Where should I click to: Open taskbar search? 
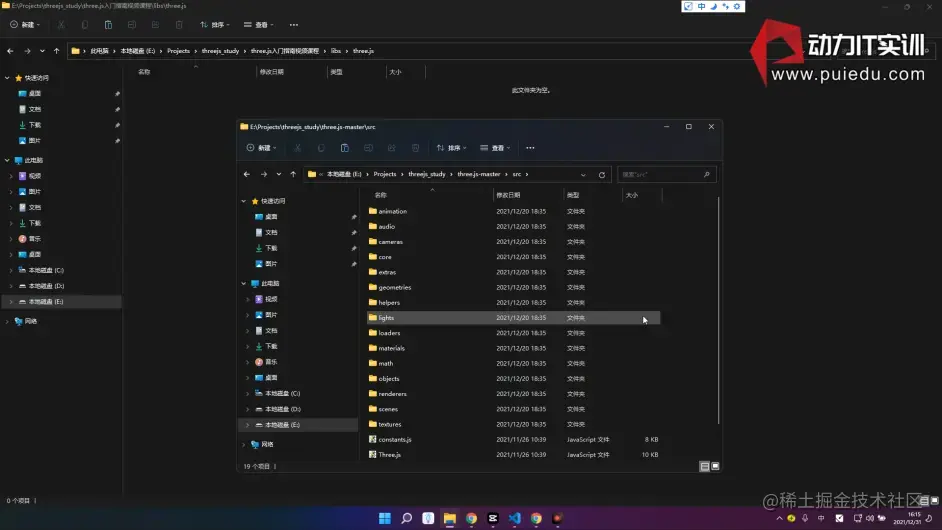406,518
